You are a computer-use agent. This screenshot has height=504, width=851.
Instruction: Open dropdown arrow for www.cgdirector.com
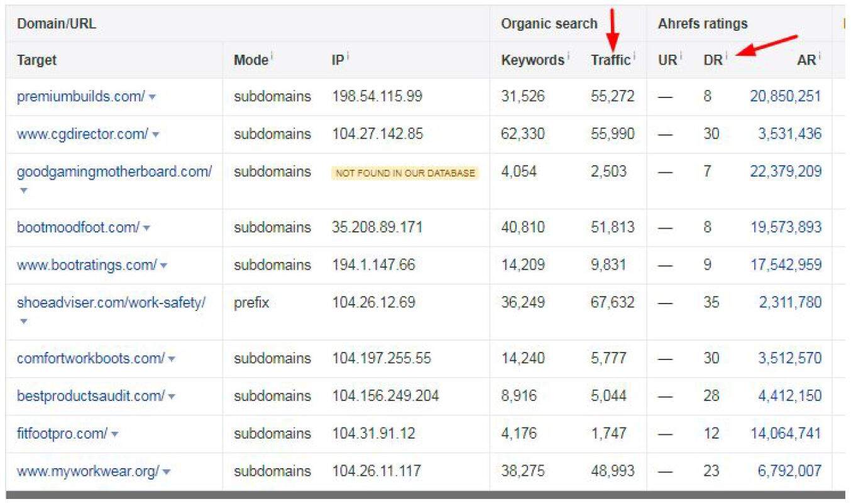tap(156, 135)
